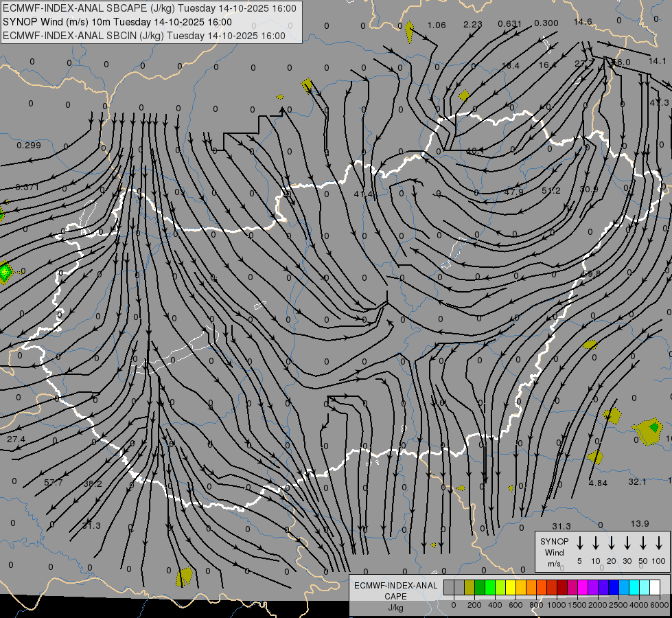Click the 32.1 CAPE value on map

[x=637, y=482]
